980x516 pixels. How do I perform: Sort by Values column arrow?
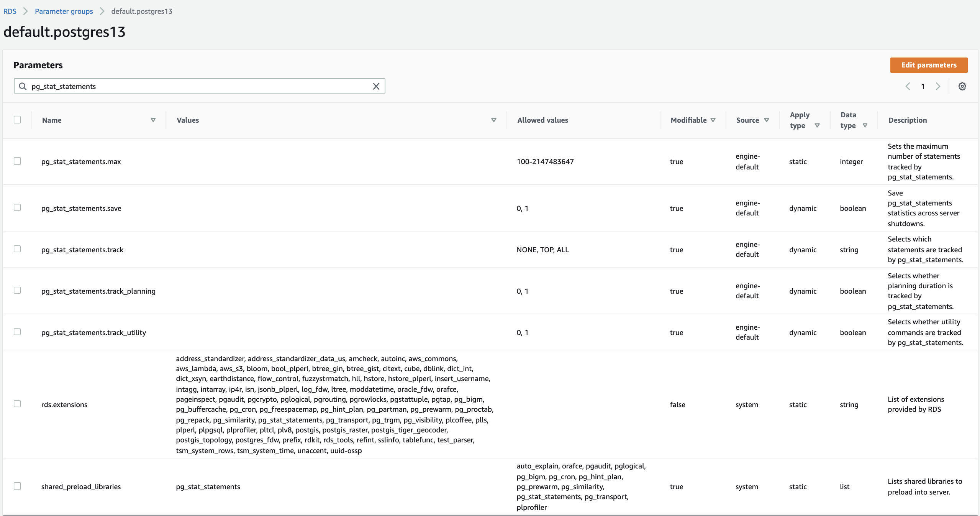click(x=494, y=120)
